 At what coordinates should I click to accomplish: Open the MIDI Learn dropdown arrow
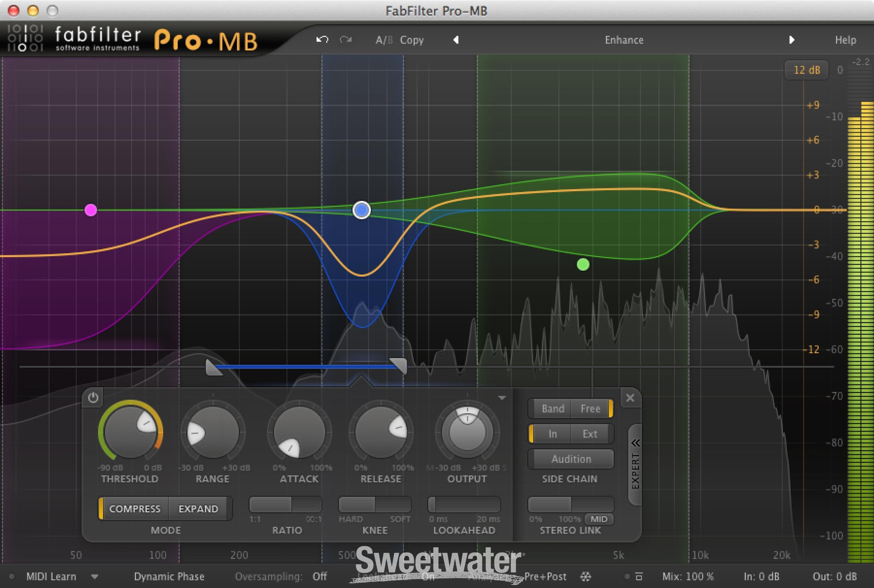coord(95,577)
